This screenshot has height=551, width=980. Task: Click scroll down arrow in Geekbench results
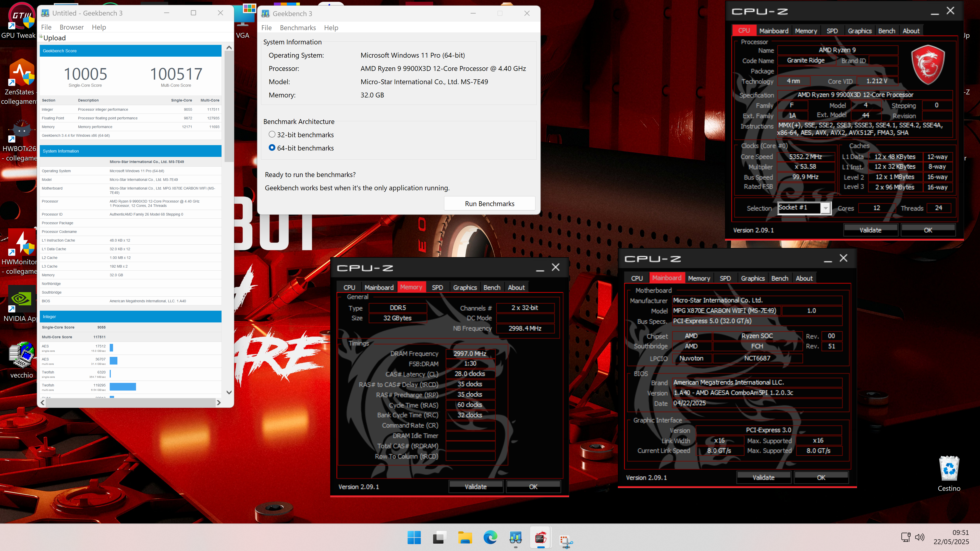pyautogui.click(x=229, y=392)
